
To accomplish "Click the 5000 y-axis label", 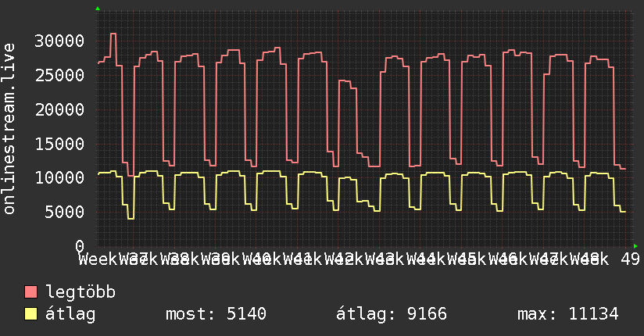I will 65,212.
